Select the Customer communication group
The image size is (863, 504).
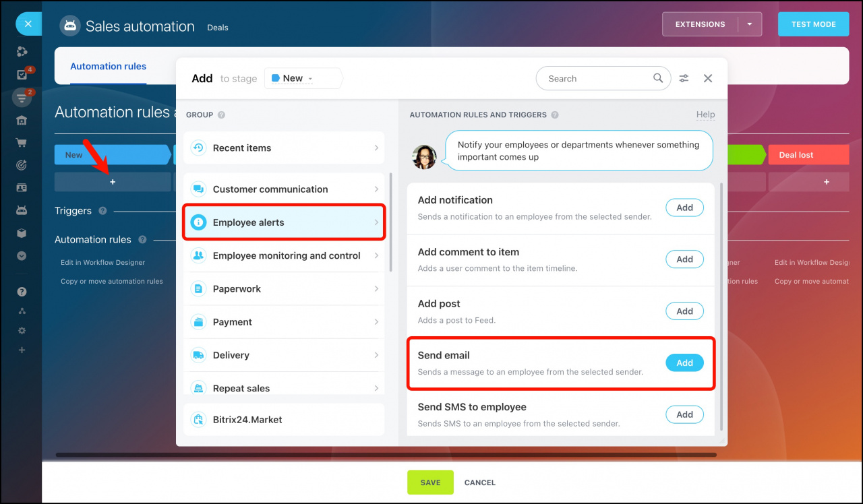point(284,189)
